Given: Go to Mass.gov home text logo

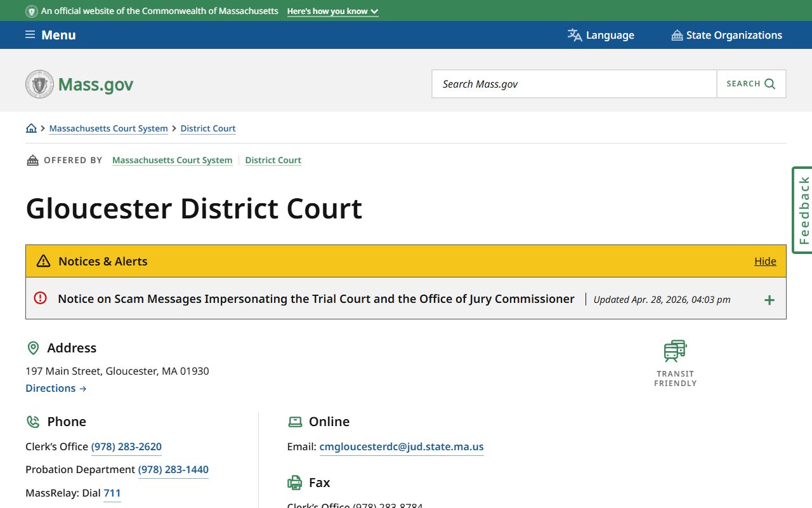Looking at the screenshot, I should (96, 84).
